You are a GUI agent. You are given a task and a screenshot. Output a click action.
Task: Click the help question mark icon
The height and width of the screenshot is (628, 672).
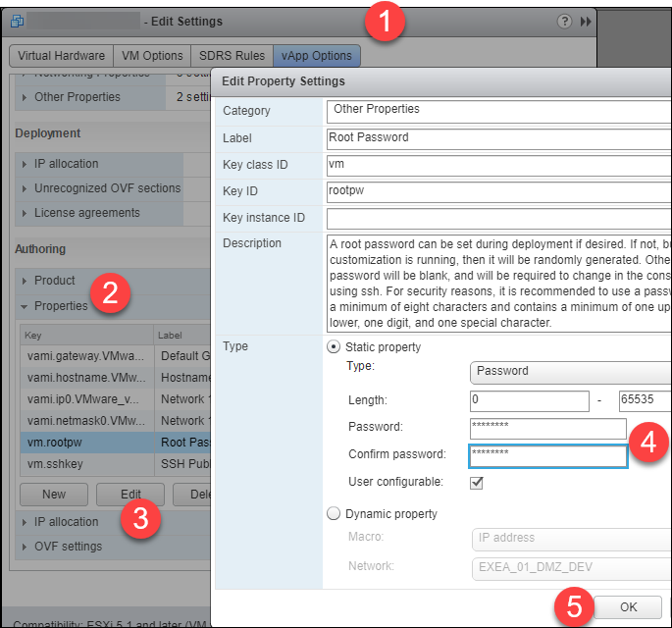[564, 21]
